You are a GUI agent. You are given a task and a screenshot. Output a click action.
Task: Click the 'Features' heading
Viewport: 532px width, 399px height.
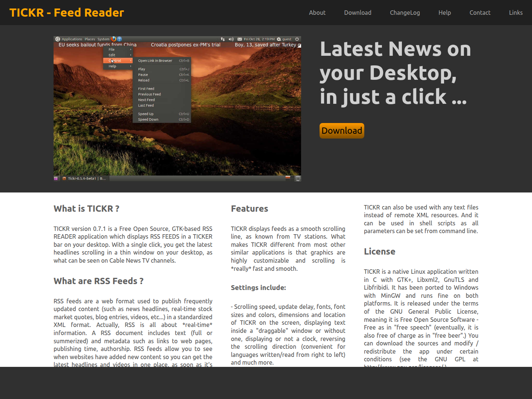249,209
